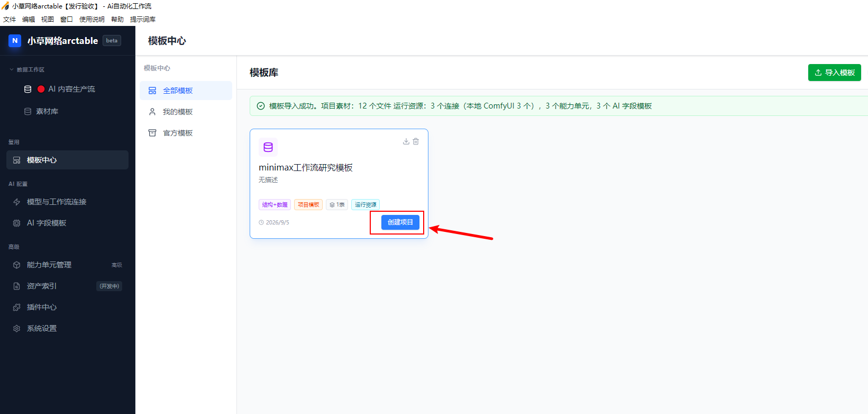
Task: Click the download icon on the minimax template card
Action: tap(406, 141)
